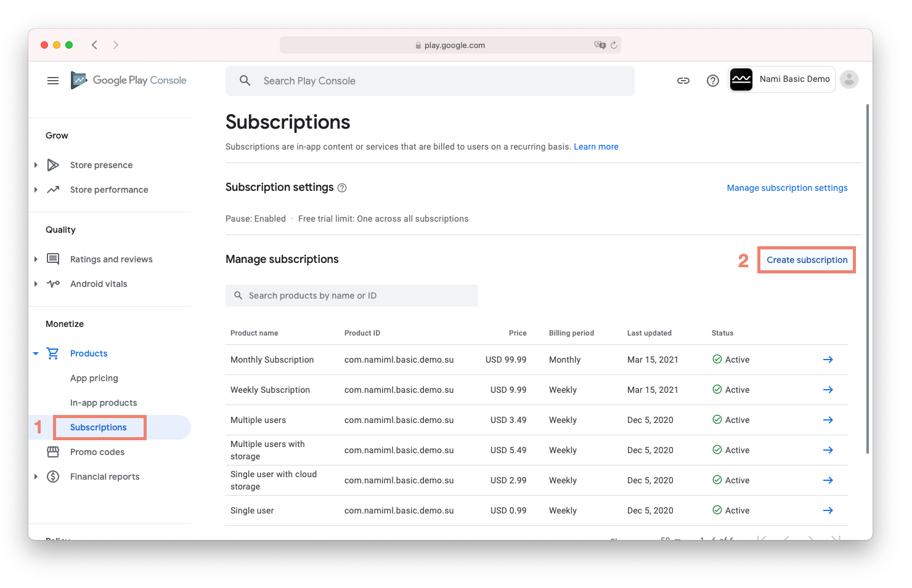Click the Weekly Subscription product name

coord(270,390)
